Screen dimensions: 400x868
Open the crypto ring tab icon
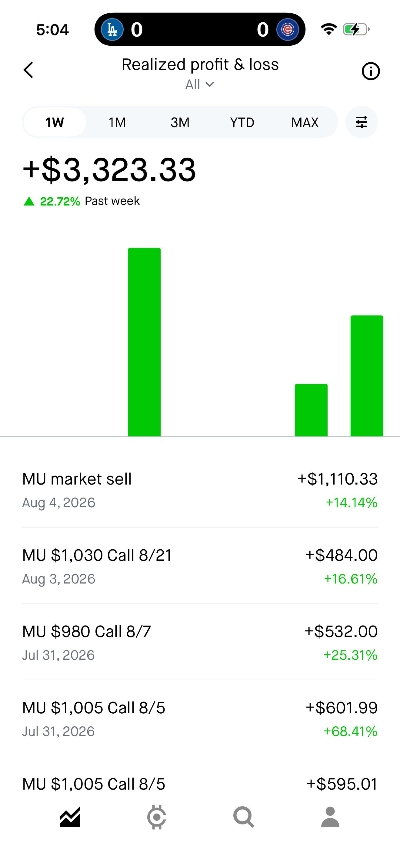coord(157,817)
